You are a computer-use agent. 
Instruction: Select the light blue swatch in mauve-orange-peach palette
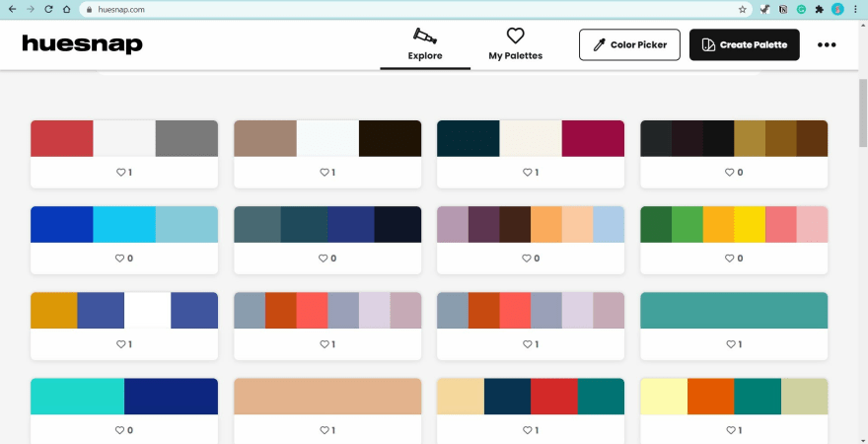tap(609, 224)
